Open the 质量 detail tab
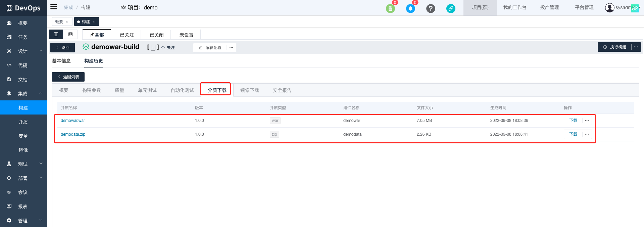The width and height of the screenshot is (644, 227). click(119, 90)
